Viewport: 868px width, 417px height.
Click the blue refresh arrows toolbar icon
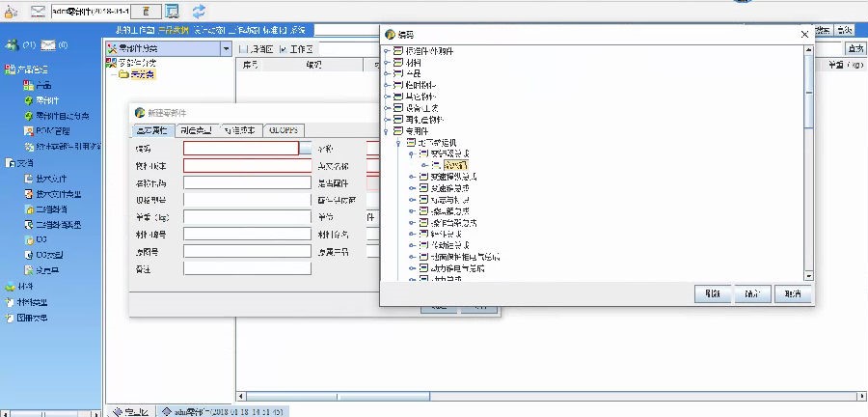coord(199,12)
